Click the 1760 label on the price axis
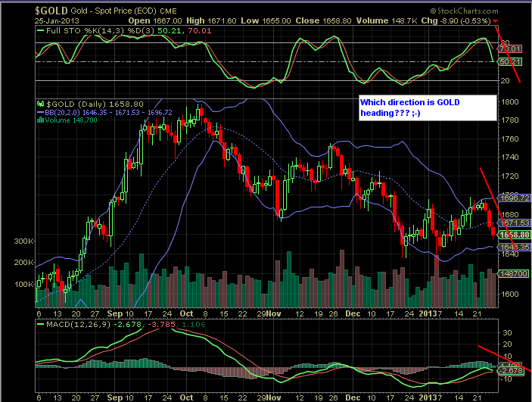 coord(509,139)
